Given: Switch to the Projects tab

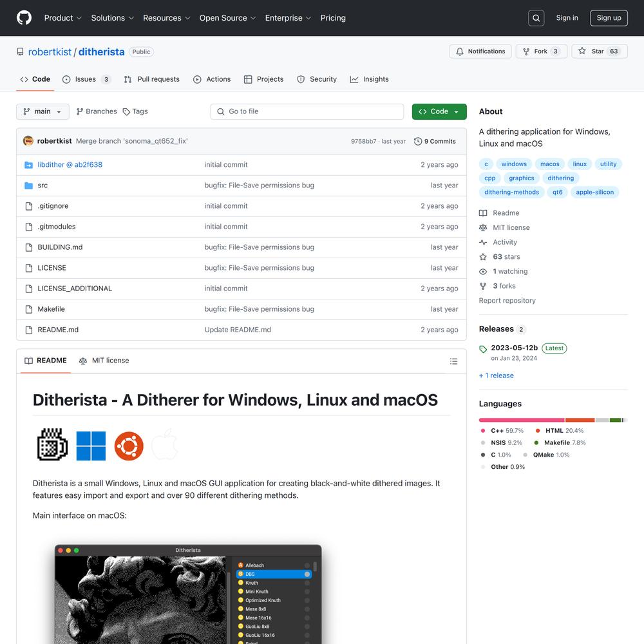Looking at the screenshot, I should pos(263,79).
